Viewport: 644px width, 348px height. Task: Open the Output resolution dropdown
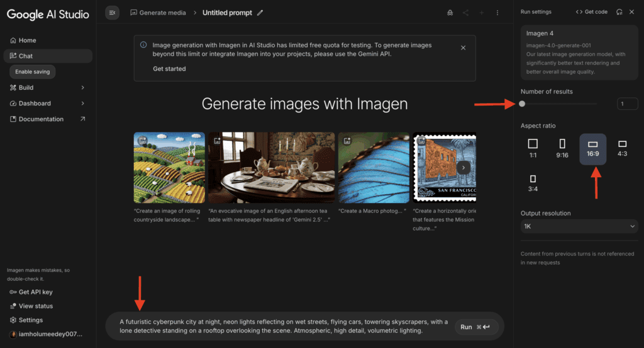click(579, 226)
